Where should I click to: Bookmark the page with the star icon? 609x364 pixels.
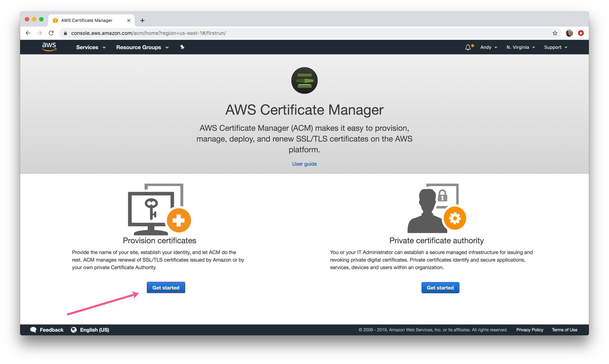pos(555,33)
